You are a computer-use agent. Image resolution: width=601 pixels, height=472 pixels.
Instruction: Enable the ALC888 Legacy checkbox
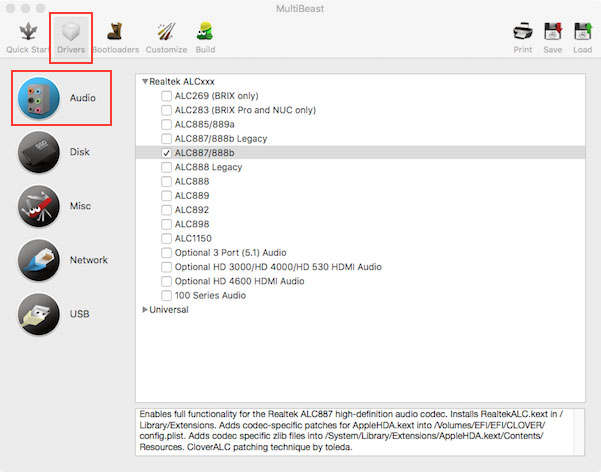166,167
